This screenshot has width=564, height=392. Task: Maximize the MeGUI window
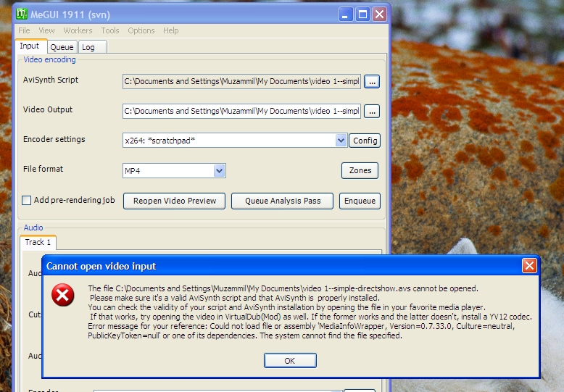coord(362,14)
